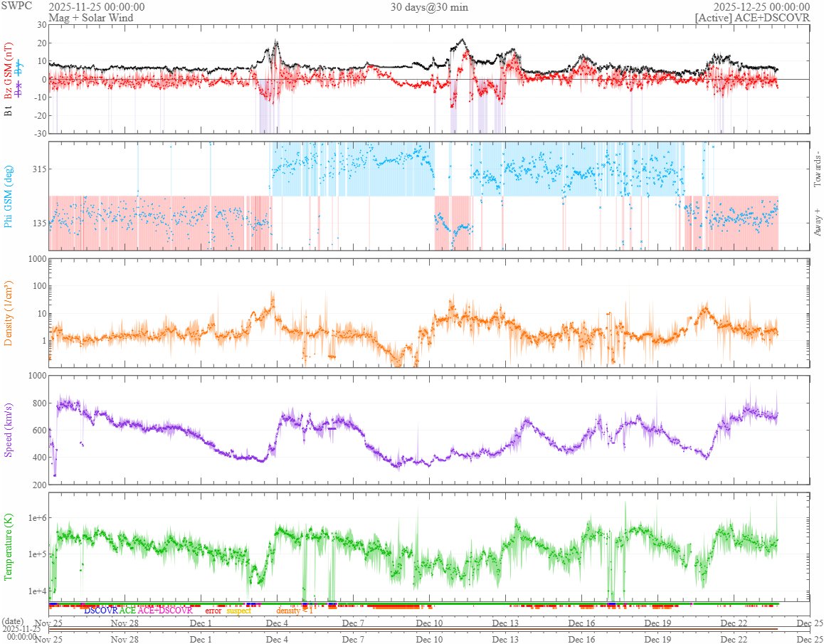This screenshot has width=824, height=644.
Task: Click the 600 tick on Speed axis
Action: click(39, 430)
